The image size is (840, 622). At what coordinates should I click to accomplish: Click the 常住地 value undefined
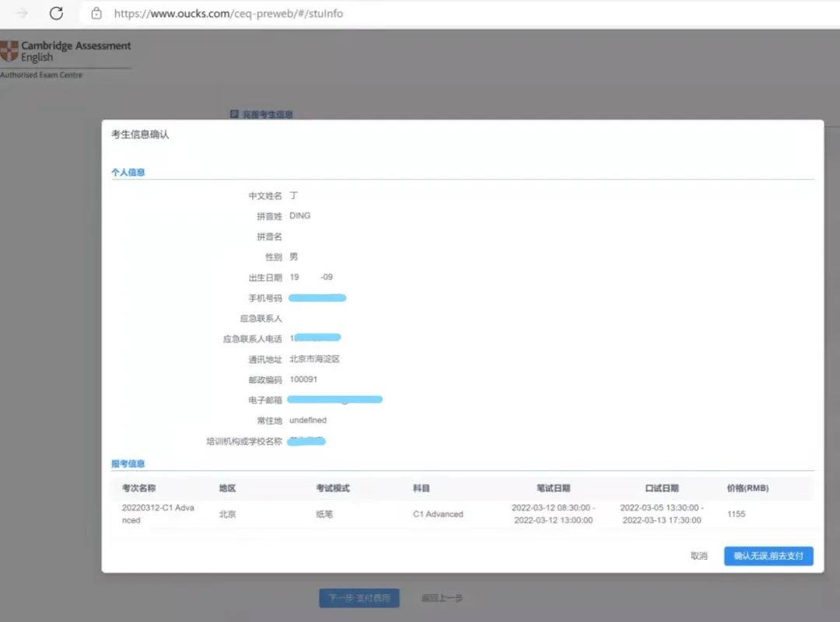(x=308, y=420)
